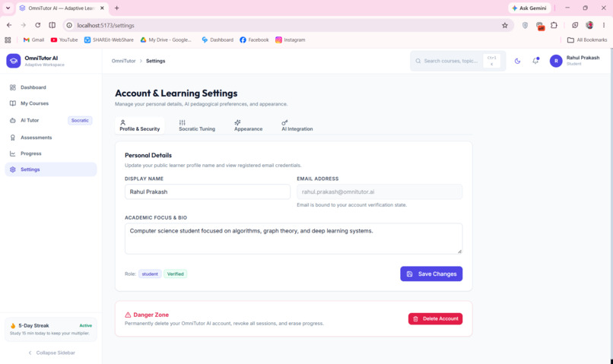Image resolution: width=613 pixels, height=364 pixels.
Task: Toggle dark mode with moon icon
Action: click(517, 61)
